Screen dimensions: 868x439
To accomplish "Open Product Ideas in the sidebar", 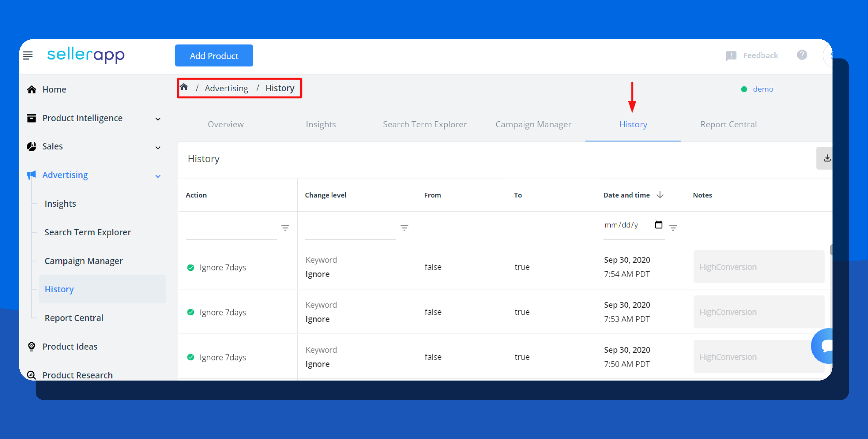I will [x=70, y=346].
